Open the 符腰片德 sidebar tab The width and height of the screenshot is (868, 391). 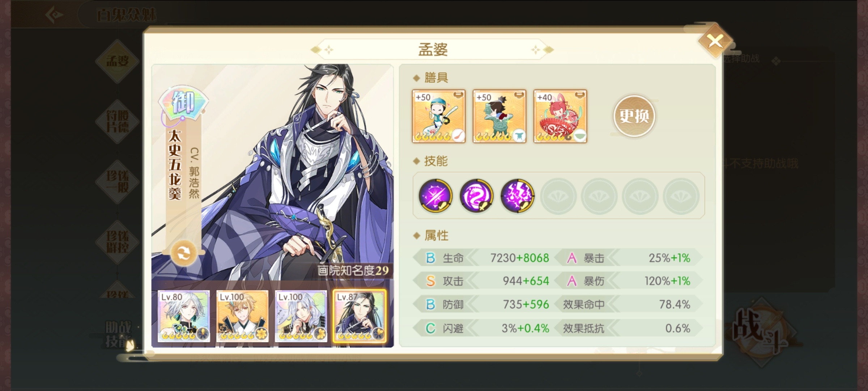tap(117, 121)
